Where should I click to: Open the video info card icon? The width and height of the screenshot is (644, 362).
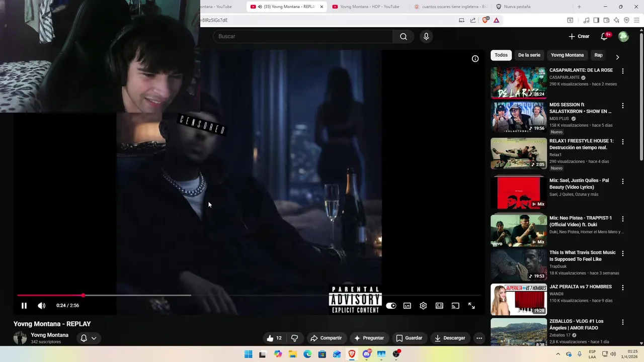(475, 59)
